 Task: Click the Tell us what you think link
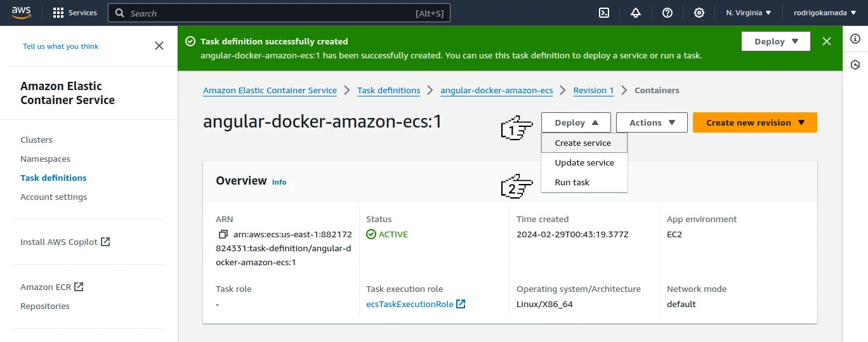61,46
